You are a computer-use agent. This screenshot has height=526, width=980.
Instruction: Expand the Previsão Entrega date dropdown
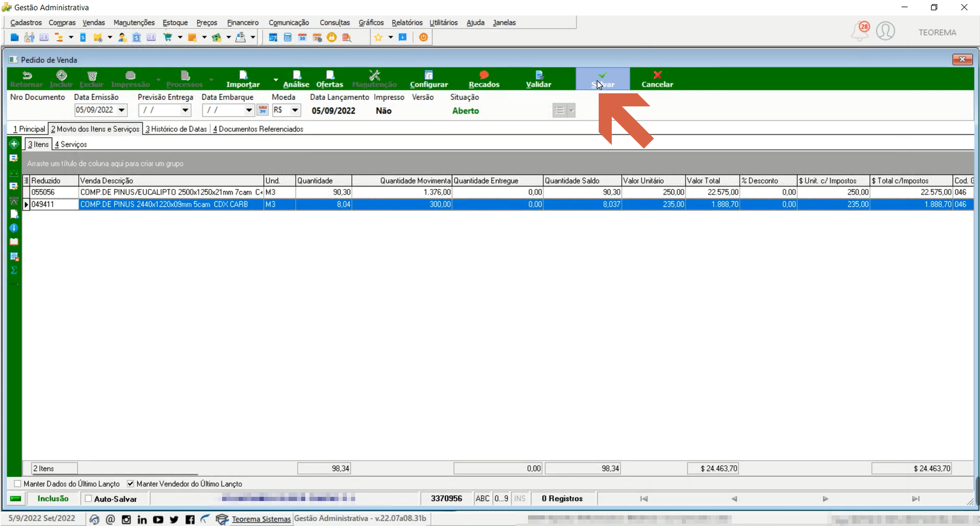(185, 111)
